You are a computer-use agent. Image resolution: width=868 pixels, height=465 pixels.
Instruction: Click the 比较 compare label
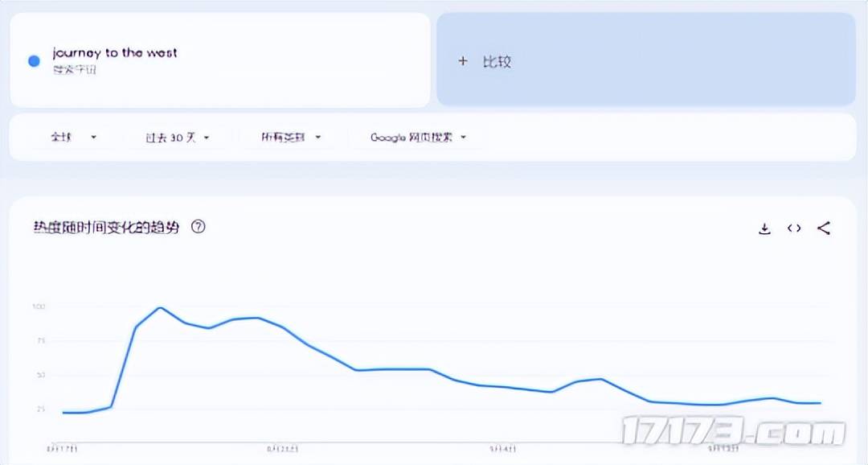tap(497, 61)
